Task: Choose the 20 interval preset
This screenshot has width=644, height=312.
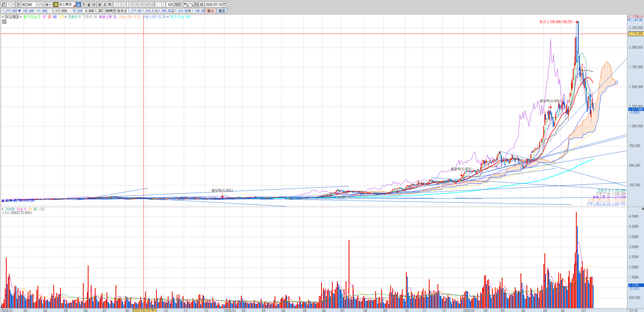Action: [x=137, y=5]
